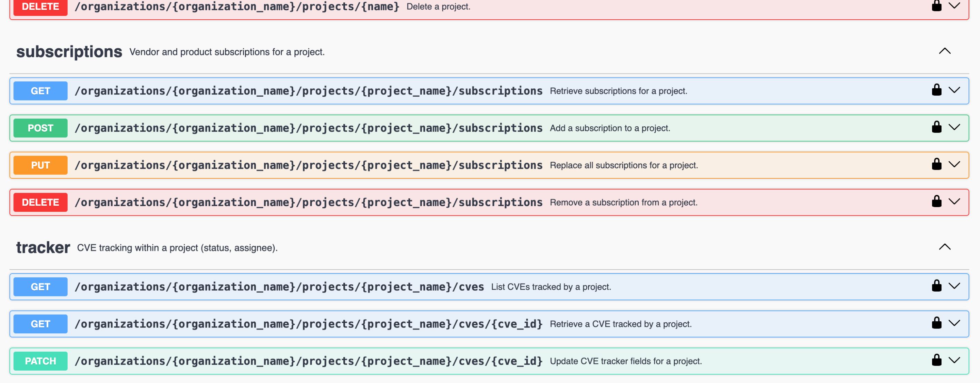Expand retrieve a CVE endpoint chevron

coord(954,323)
